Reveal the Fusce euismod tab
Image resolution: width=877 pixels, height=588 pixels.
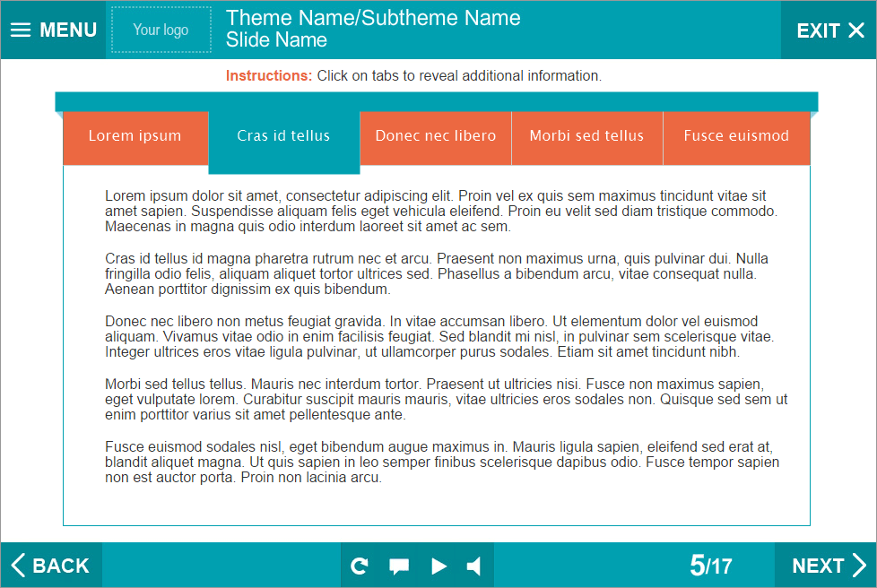(736, 136)
